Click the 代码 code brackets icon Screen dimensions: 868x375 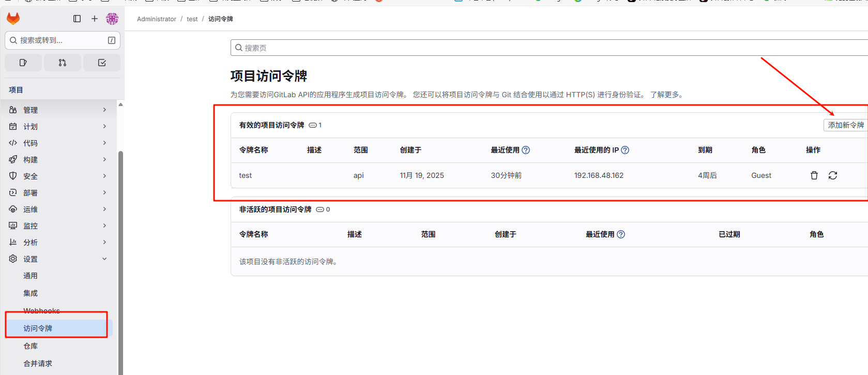(x=13, y=143)
